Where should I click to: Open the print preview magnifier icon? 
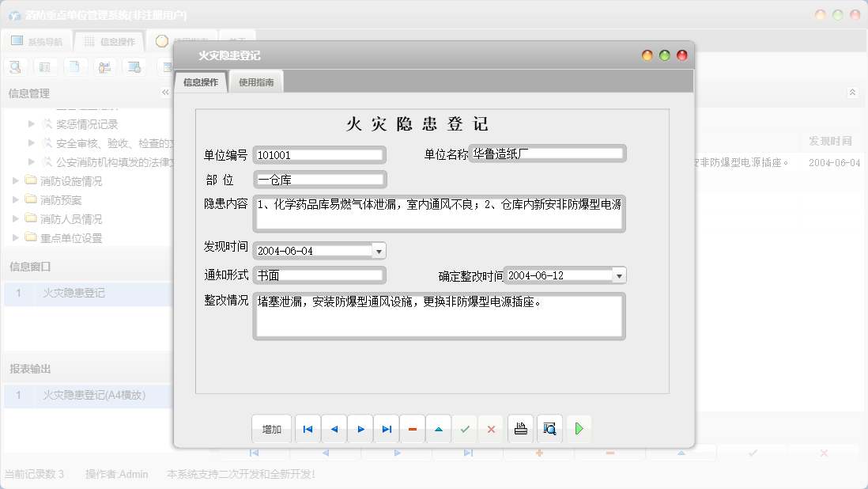[x=549, y=428]
